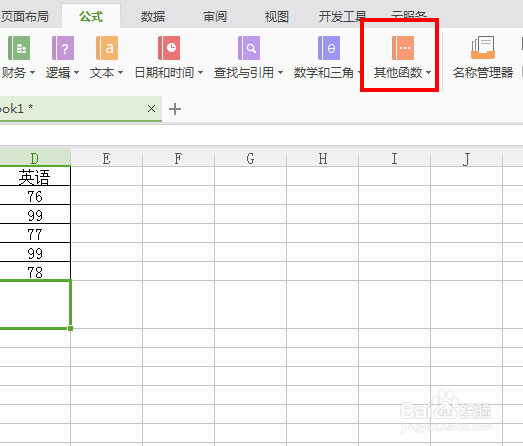Open the 日期和时间 functions icon
The image size is (523, 446).
click(x=169, y=48)
